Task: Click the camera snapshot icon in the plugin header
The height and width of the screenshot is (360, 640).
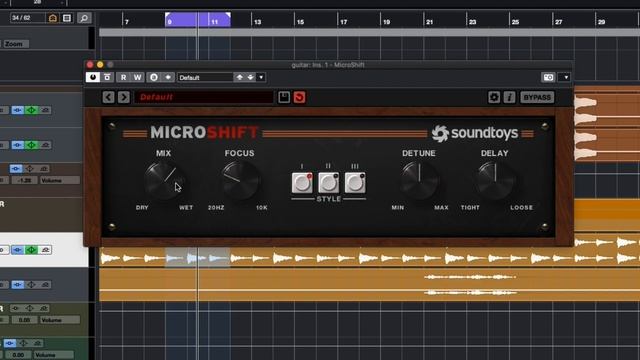Action: [548, 77]
